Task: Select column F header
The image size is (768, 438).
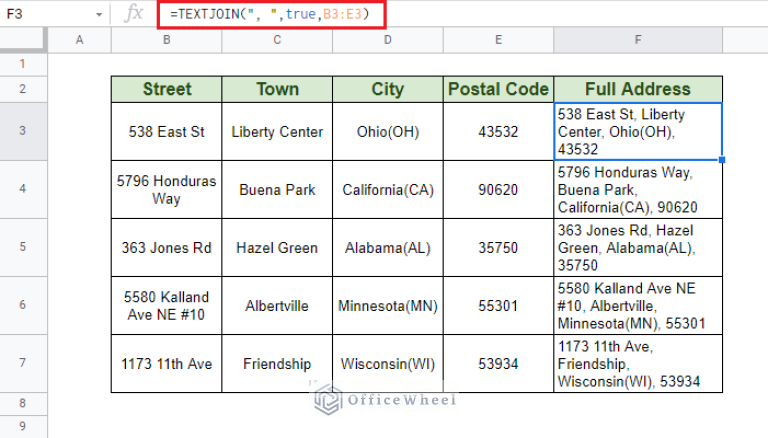Action: point(638,40)
